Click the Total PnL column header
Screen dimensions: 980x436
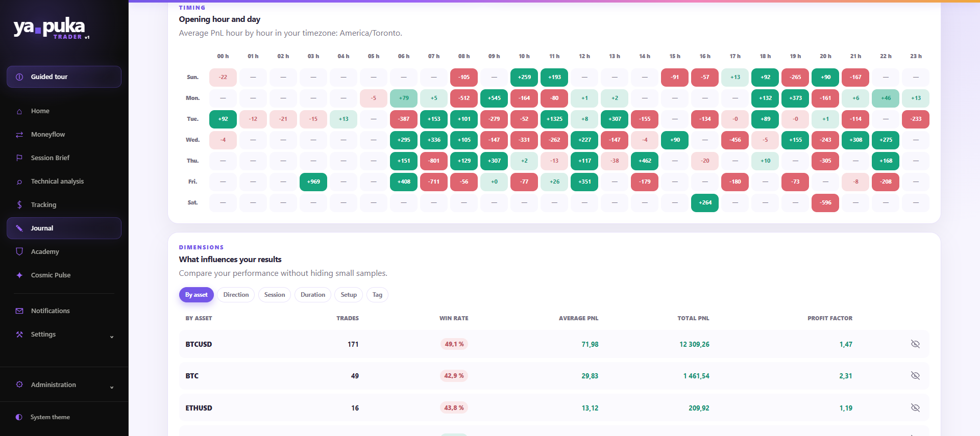coord(693,318)
